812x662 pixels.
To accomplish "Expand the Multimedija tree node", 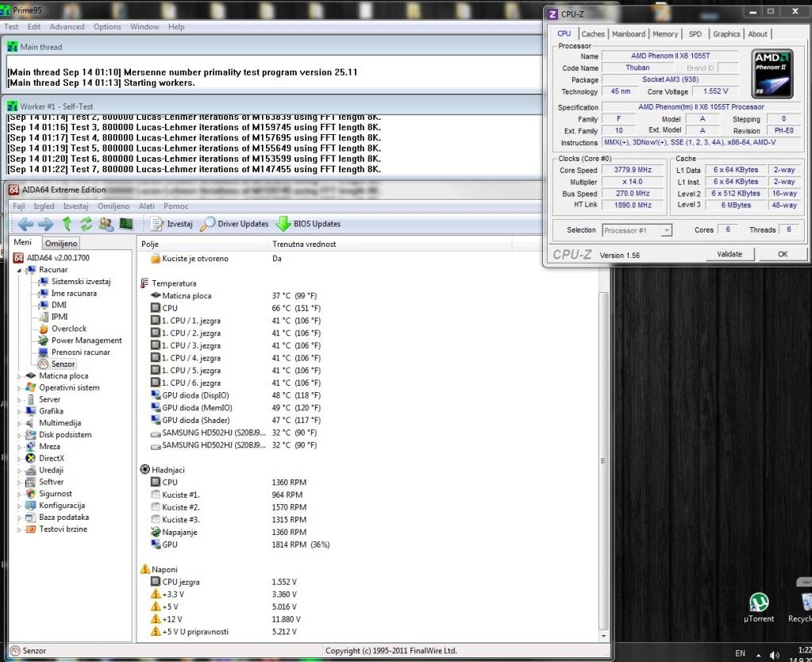I will (x=19, y=423).
